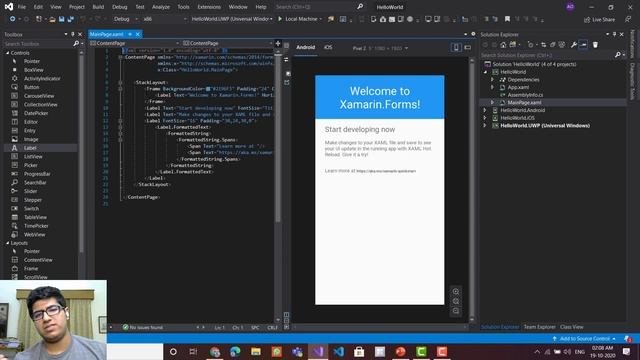Click the Collapse All icon in Solution Explorer

pyautogui.click(x=552, y=45)
